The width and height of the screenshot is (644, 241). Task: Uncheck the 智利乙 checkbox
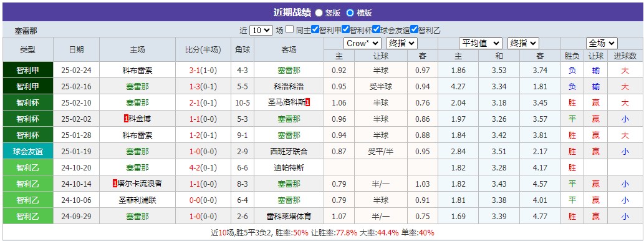pos(414,29)
